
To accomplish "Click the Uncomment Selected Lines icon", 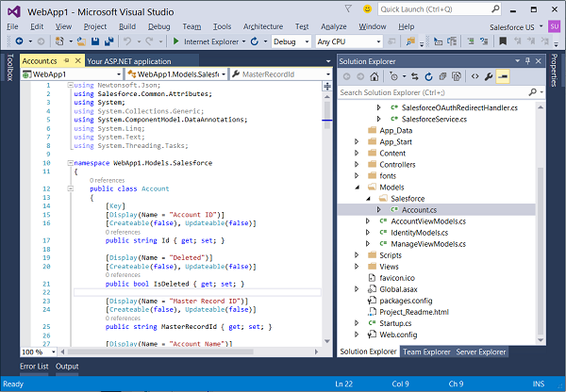I will click(484, 41).
